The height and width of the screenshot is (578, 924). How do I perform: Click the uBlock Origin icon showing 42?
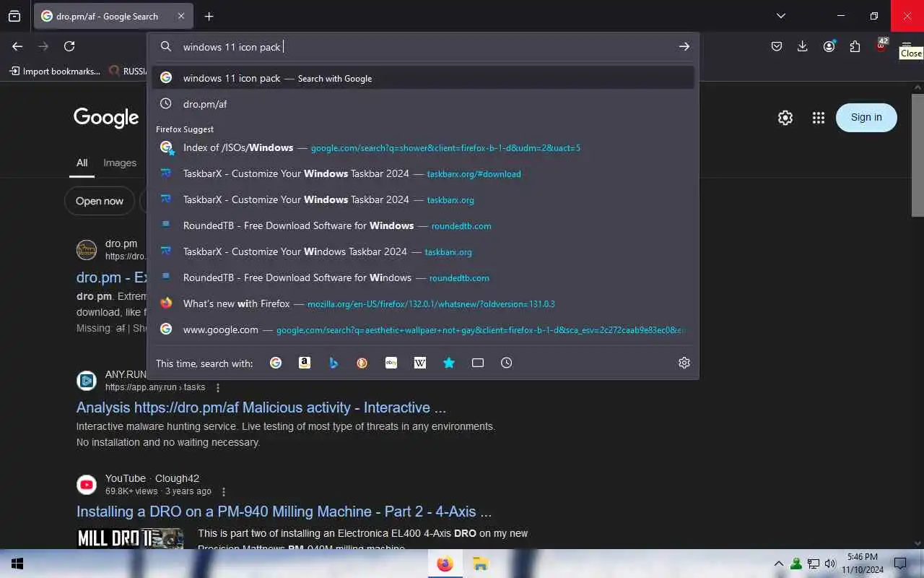[x=881, y=45]
